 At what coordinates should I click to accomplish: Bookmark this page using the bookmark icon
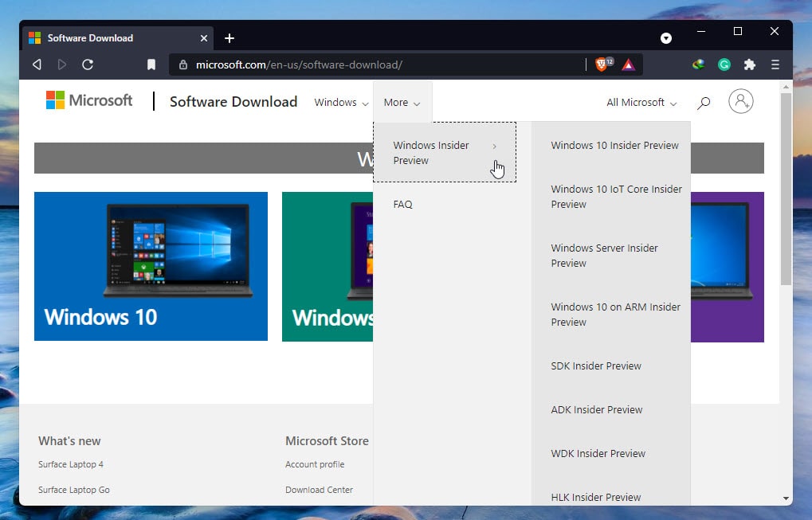coord(151,65)
